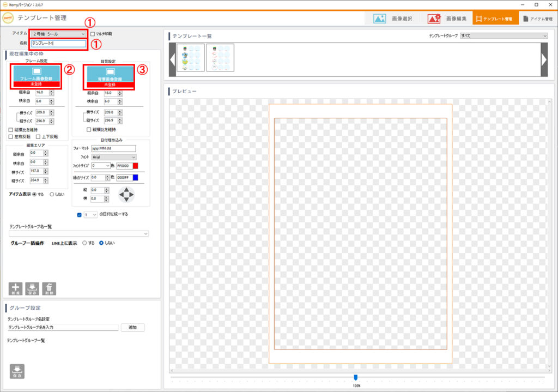Go to the アイテム管理 tab
This screenshot has width=558, height=392.
click(x=537, y=18)
